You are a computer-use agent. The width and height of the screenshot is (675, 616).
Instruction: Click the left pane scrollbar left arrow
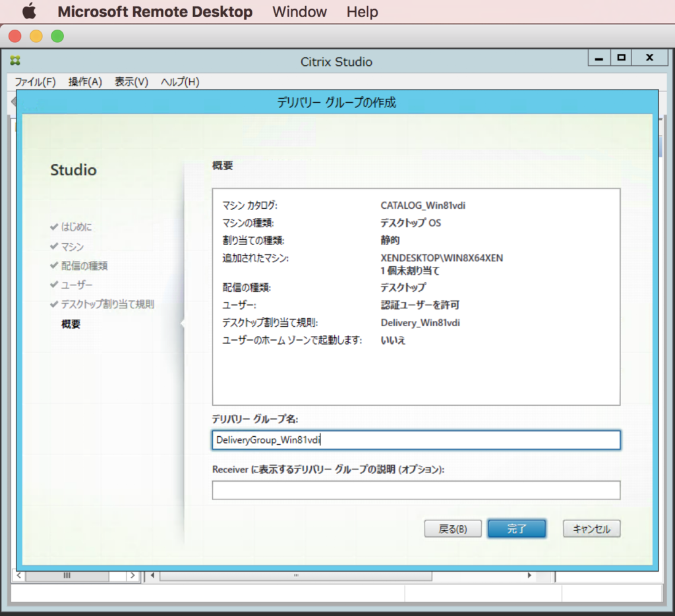[19, 575]
